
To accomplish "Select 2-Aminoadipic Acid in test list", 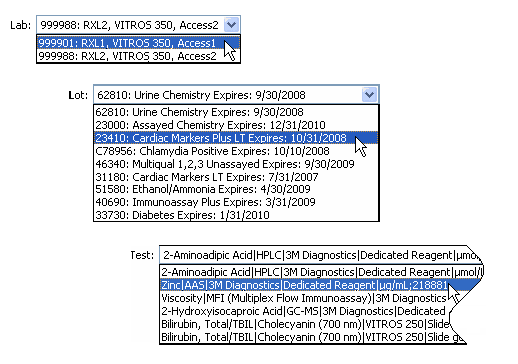I will (321, 272).
